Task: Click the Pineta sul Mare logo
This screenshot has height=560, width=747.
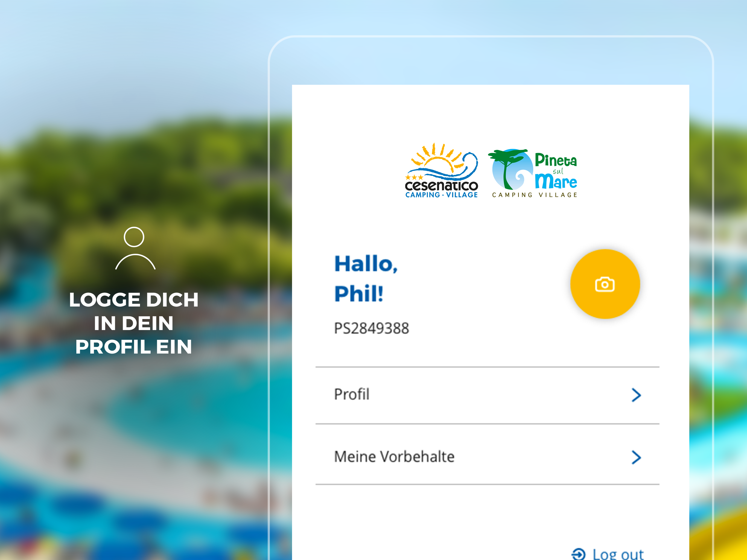Action: [533, 173]
